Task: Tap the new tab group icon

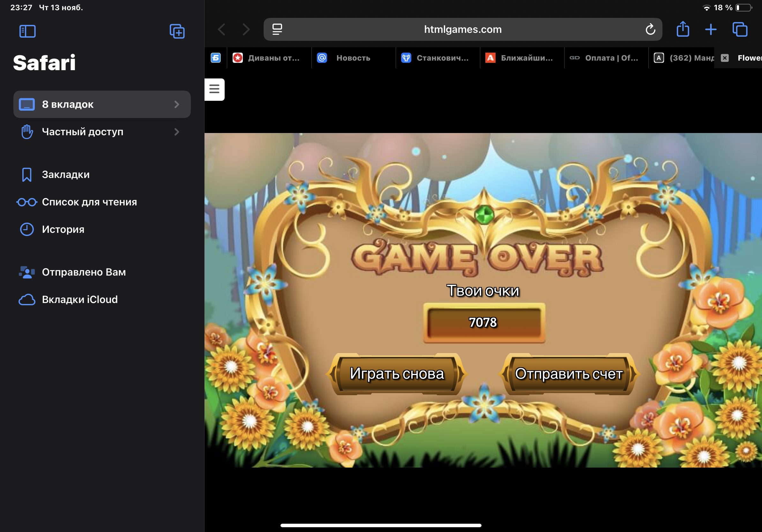Action: (x=177, y=31)
